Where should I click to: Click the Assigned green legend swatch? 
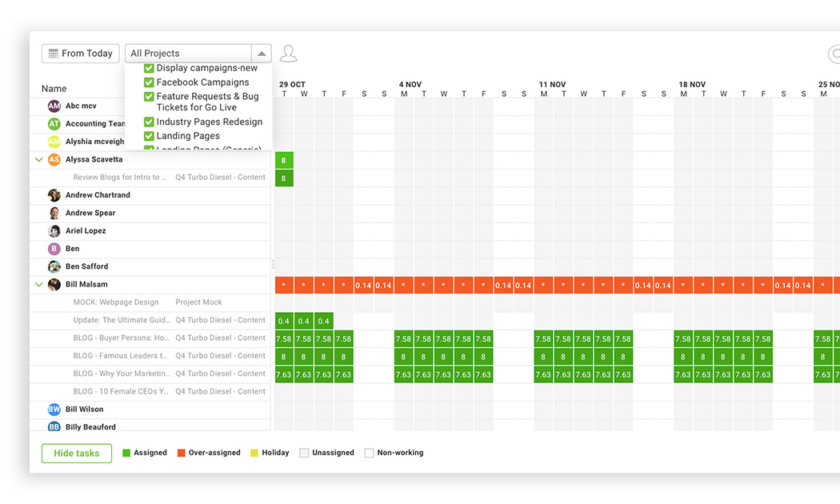126,453
